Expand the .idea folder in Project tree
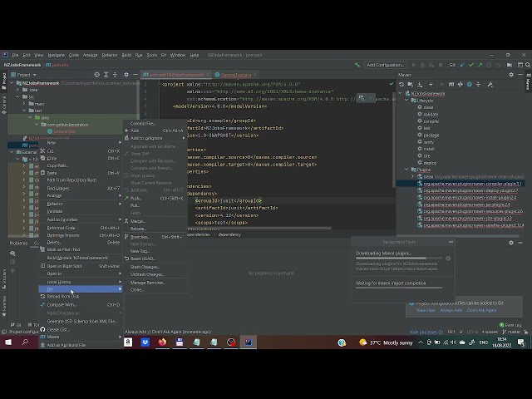 pyautogui.click(x=18, y=90)
